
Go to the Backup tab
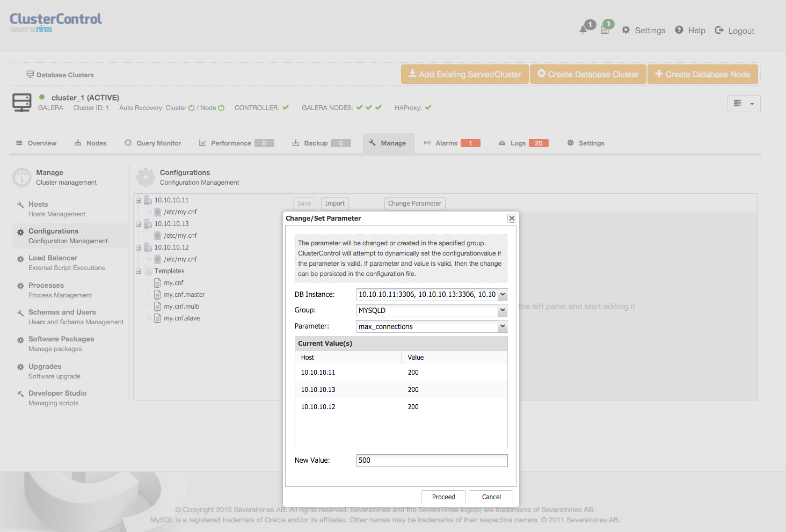pyautogui.click(x=321, y=143)
